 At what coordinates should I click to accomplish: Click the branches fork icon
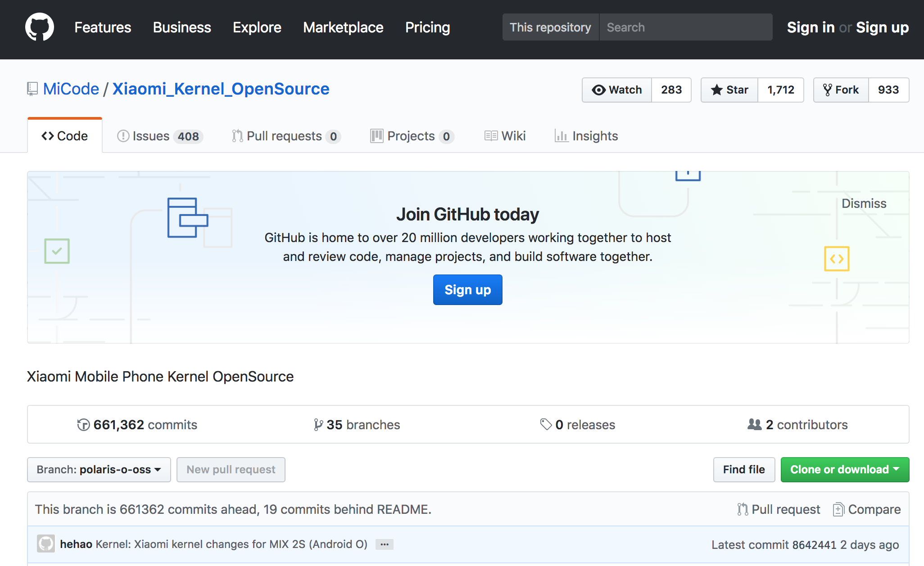318,425
